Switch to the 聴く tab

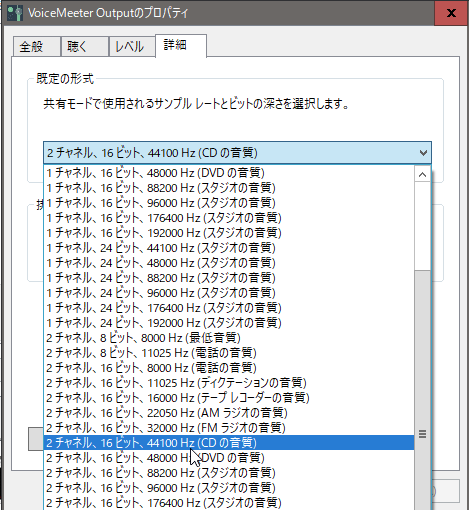85,46
